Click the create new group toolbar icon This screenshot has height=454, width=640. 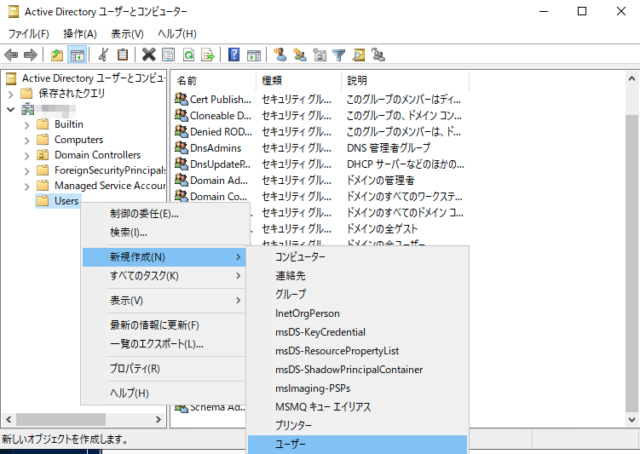[300, 55]
